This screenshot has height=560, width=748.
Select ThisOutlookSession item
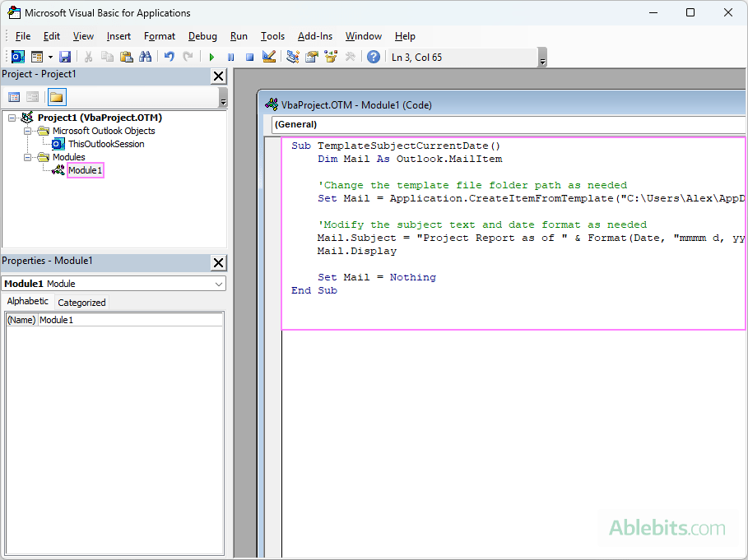[106, 144]
